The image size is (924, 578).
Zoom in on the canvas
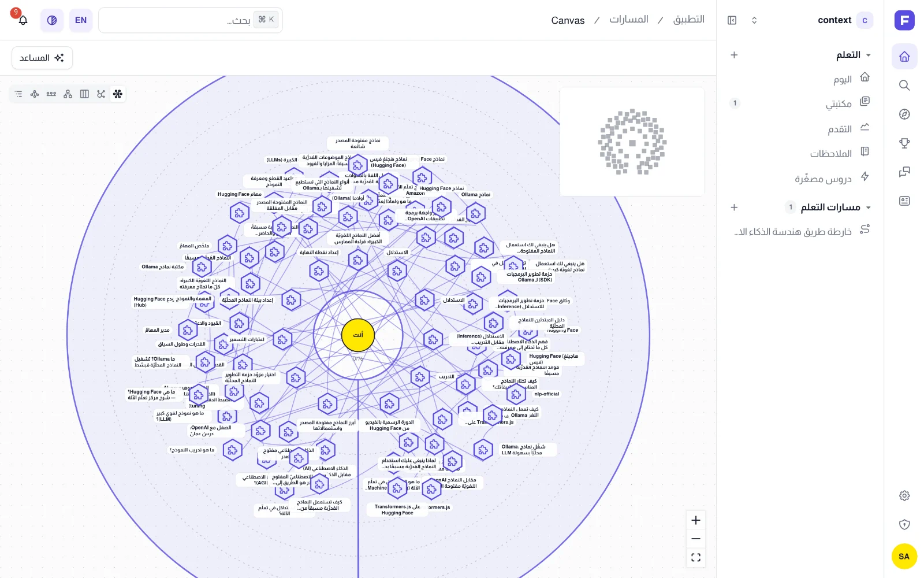tap(696, 520)
